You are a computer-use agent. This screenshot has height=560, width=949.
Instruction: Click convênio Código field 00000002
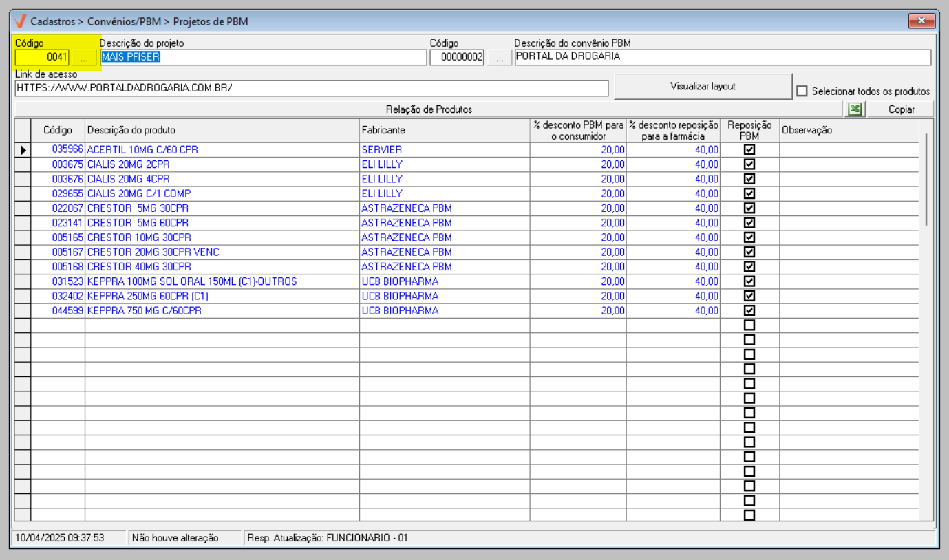pos(458,58)
